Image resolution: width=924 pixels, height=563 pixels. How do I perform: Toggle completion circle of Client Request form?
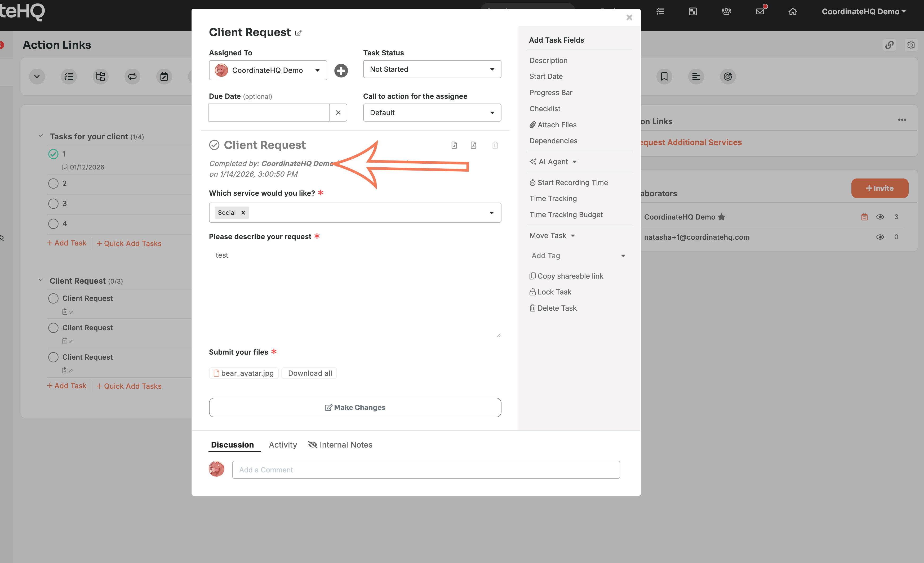point(214,145)
